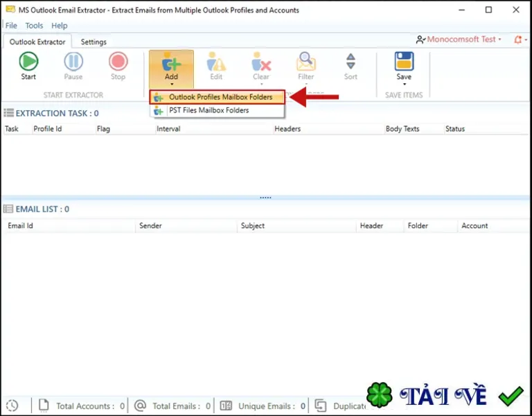The image size is (532, 416).
Task: Click the Total Accounts count text
Action: (90, 406)
